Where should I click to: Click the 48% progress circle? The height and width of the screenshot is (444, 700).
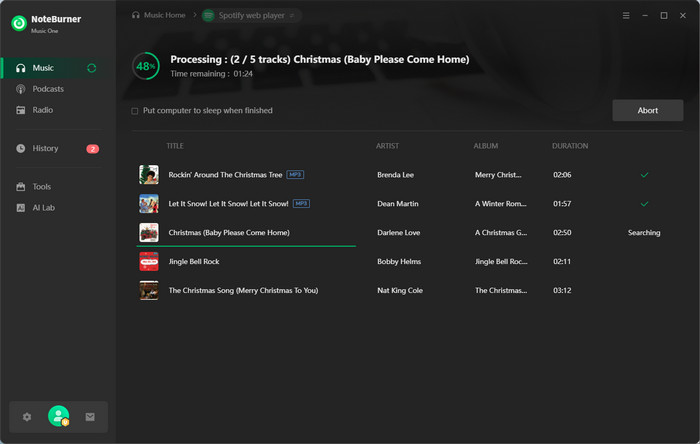pos(146,66)
